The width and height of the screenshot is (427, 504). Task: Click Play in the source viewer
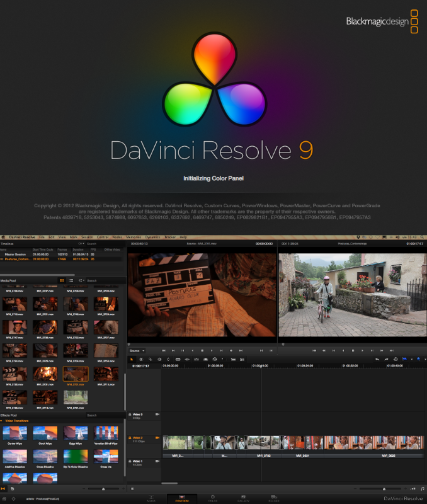[212, 351]
